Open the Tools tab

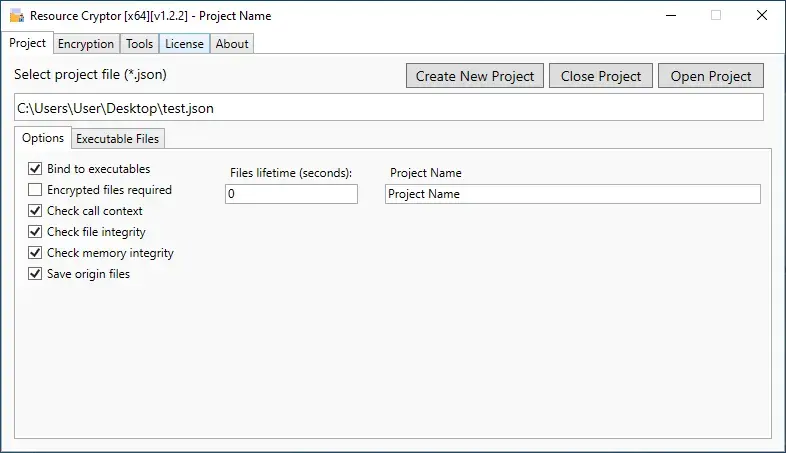pyautogui.click(x=139, y=44)
